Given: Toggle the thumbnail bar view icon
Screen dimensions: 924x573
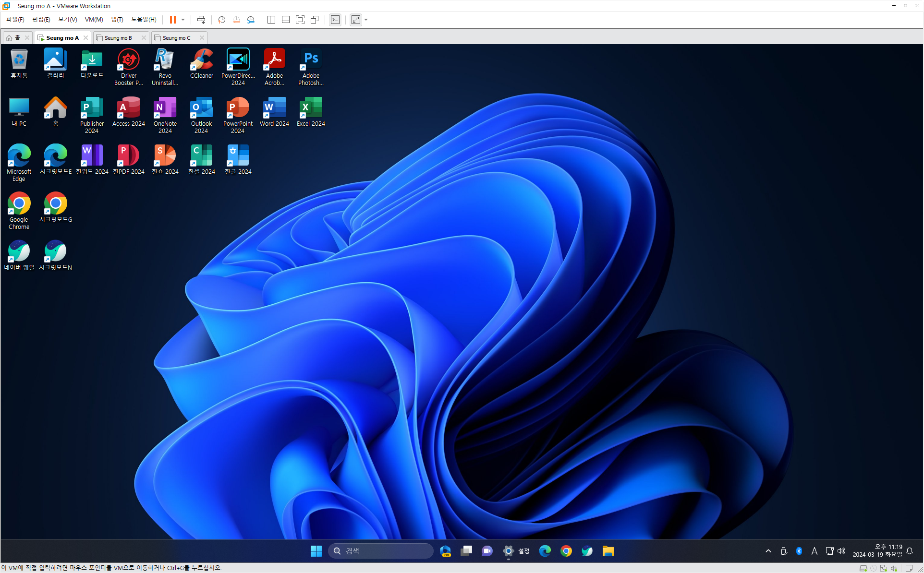Looking at the screenshot, I should click(x=285, y=20).
